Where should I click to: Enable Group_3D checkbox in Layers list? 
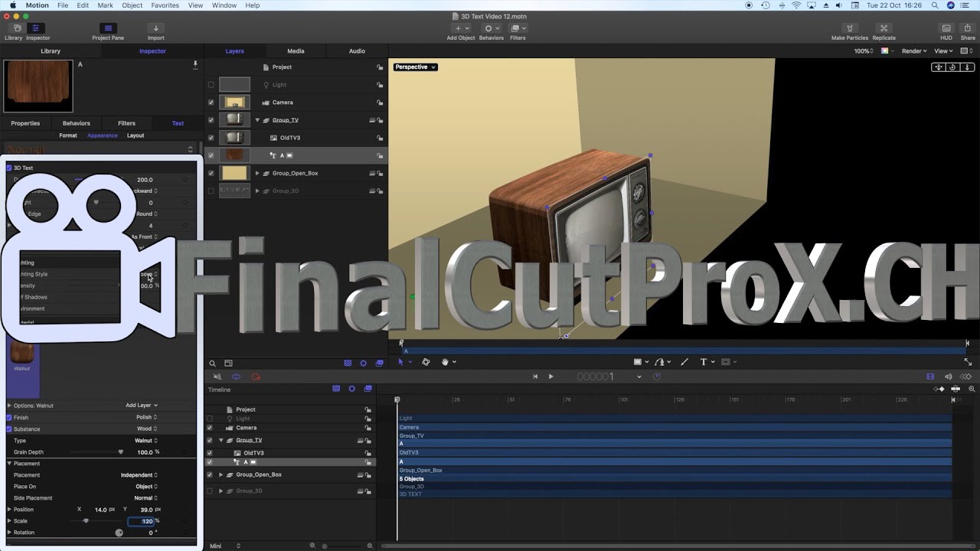(211, 191)
